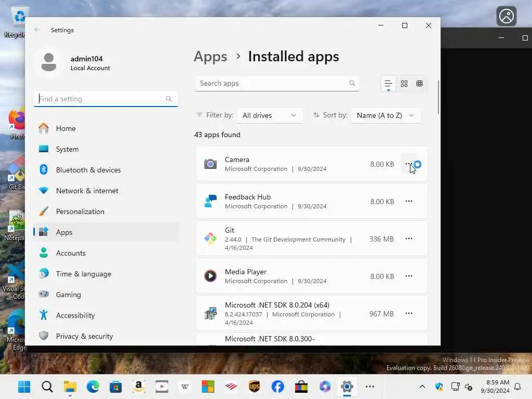Click the profile icon at top right
Image resolution: width=532 pixels, height=399 pixels.
coord(506,16)
